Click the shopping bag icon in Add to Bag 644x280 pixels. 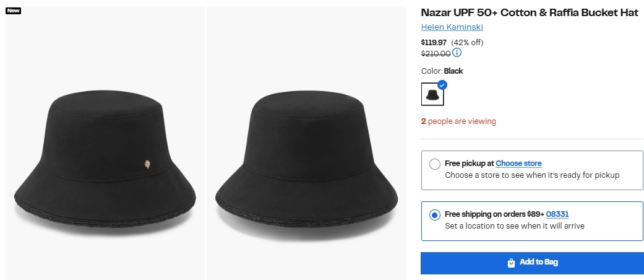[x=511, y=263]
